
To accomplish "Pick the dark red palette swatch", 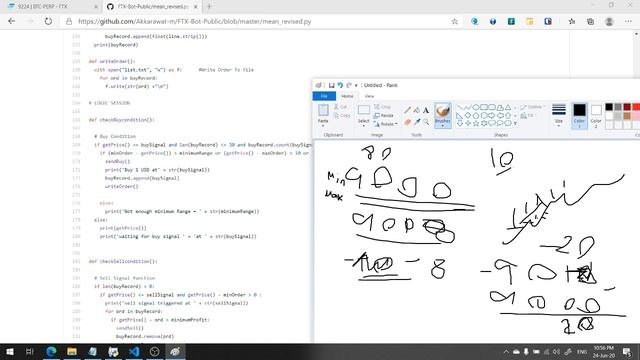I will 627,107.
